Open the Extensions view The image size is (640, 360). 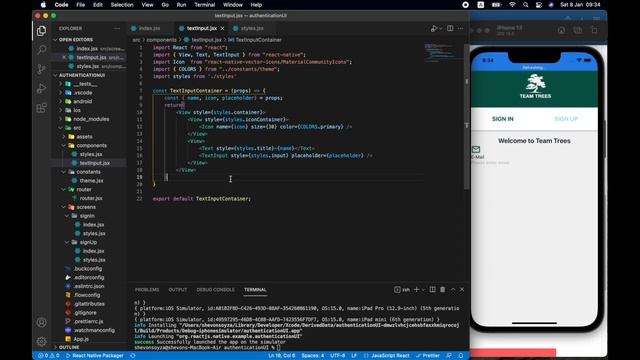[41, 108]
